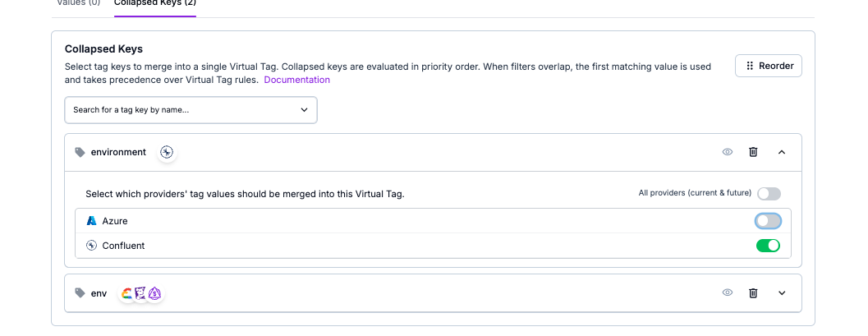The height and width of the screenshot is (336, 868).
Task: Click the purple triangle provider badge on env
Action: [x=154, y=293]
